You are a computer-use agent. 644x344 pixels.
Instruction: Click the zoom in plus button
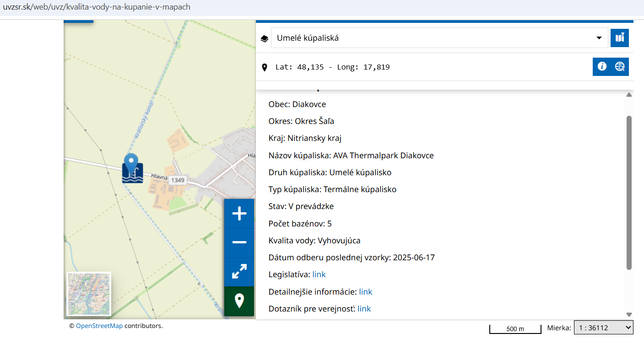(x=239, y=214)
